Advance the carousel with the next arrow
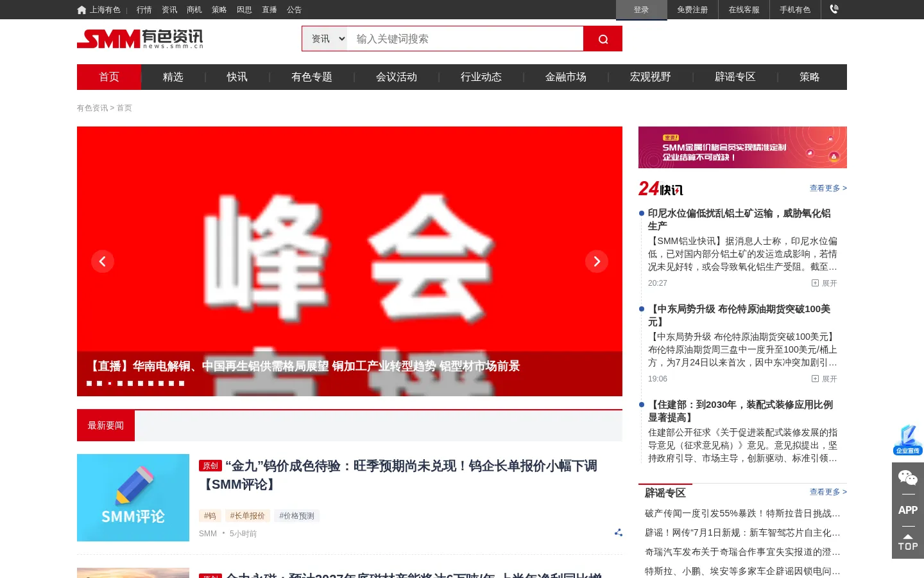 tap(597, 261)
